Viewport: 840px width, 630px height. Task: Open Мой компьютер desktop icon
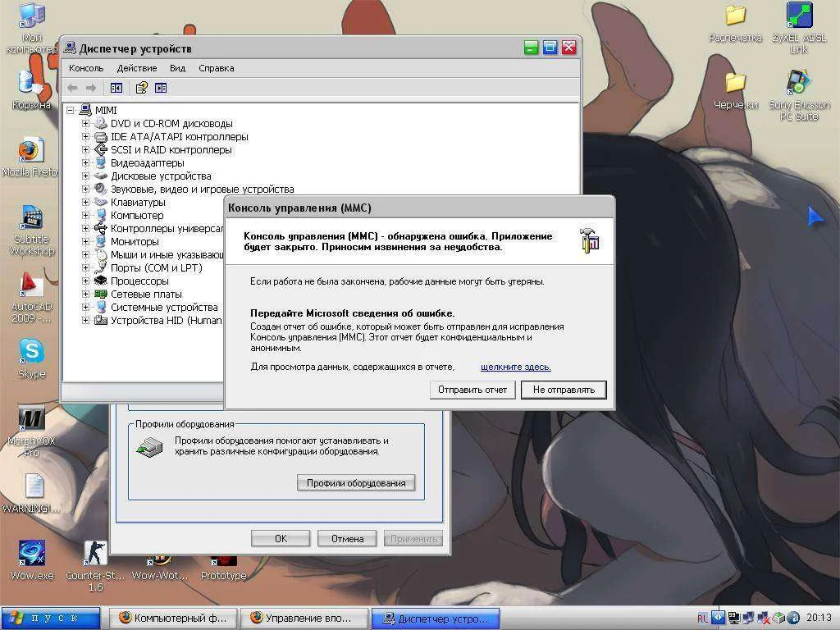[x=31, y=28]
